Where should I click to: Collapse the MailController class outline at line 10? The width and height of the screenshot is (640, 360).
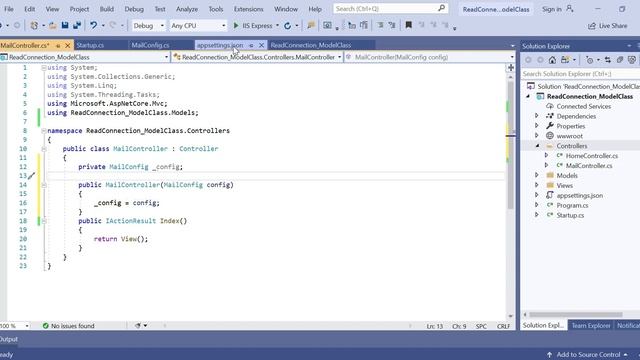click(44, 149)
